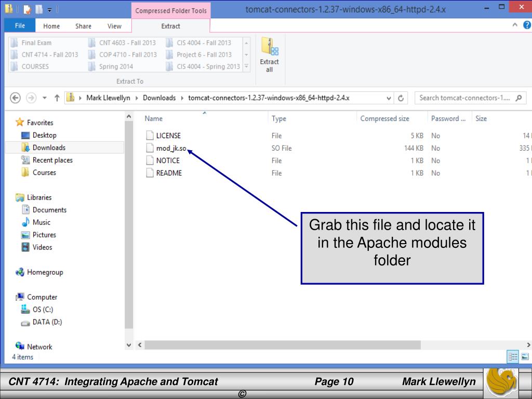Click the Homegroup icon
Screen dimensions: 532x399
click(20, 272)
